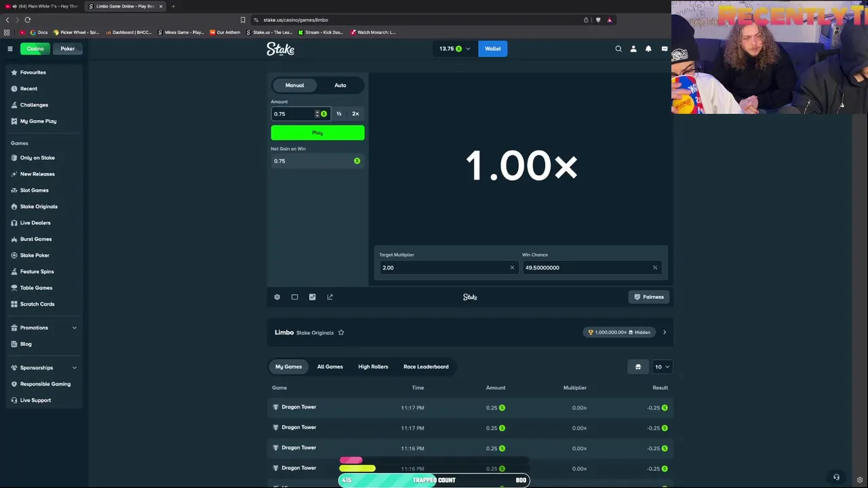Click the bookmark icon in address bar
Image resolution: width=868 pixels, height=488 pixels.
coord(243,20)
